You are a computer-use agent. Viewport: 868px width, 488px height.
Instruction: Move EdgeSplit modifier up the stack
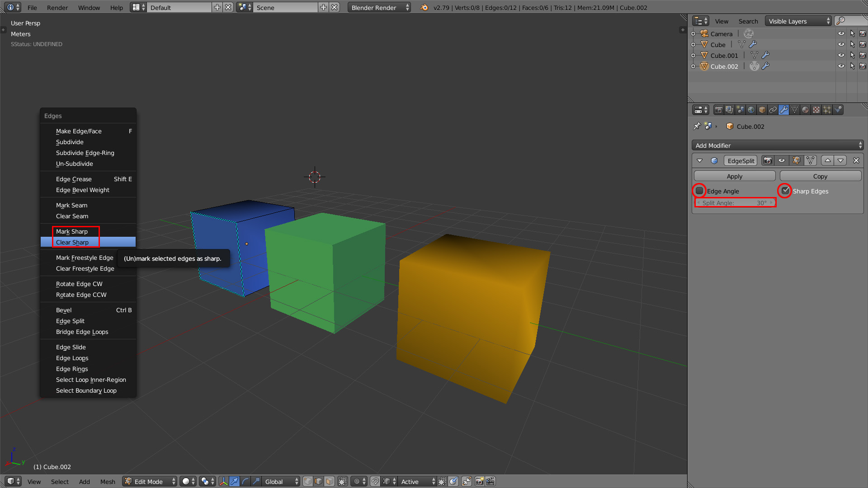tap(828, 160)
